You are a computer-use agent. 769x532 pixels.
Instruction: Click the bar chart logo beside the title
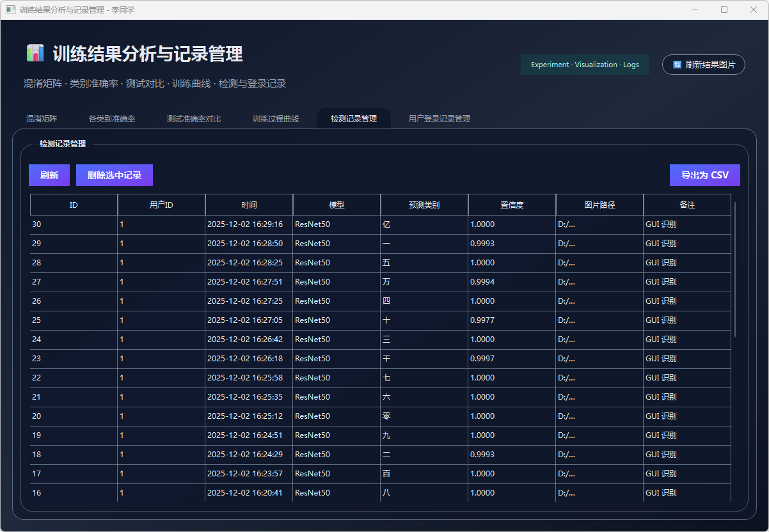tap(35, 53)
